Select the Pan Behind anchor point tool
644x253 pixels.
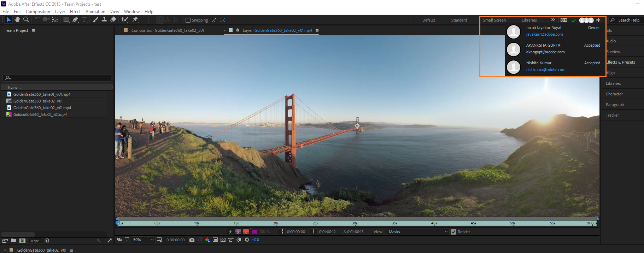55,20
